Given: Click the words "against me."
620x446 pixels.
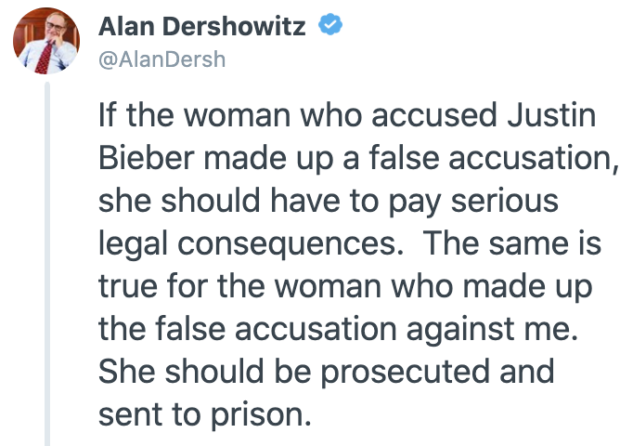Looking at the screenshot, I should (492, 330).
